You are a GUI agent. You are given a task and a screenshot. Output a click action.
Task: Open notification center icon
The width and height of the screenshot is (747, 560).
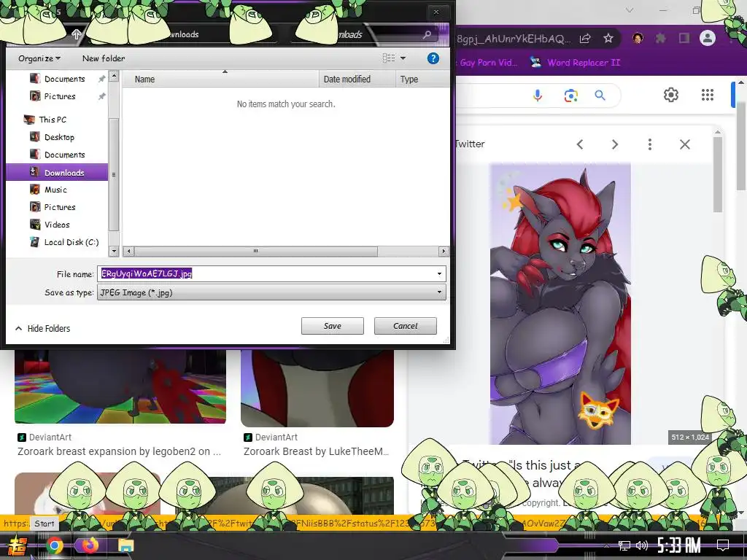click(x=723, y=545)
